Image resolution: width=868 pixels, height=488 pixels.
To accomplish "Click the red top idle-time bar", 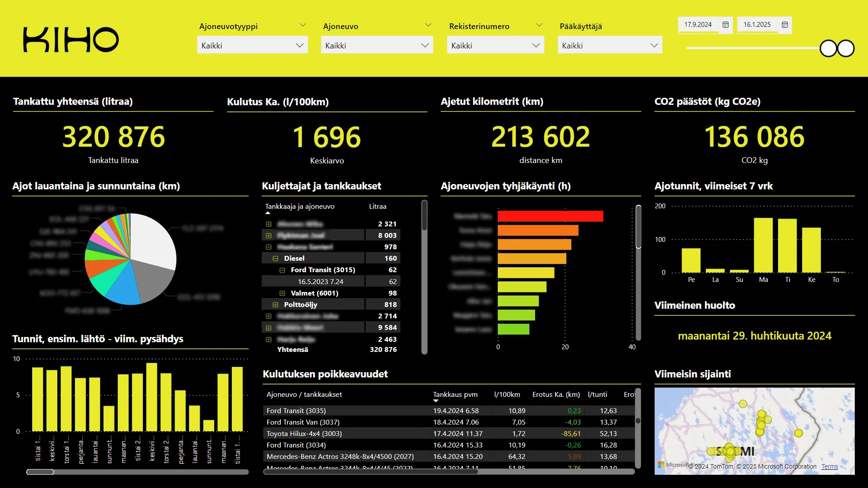I will (550, 216).
